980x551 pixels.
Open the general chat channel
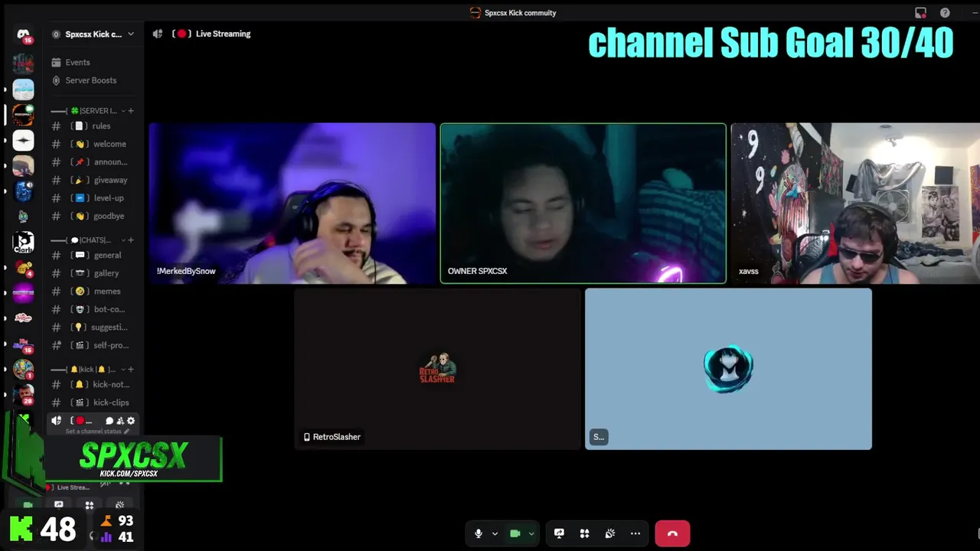93,255
